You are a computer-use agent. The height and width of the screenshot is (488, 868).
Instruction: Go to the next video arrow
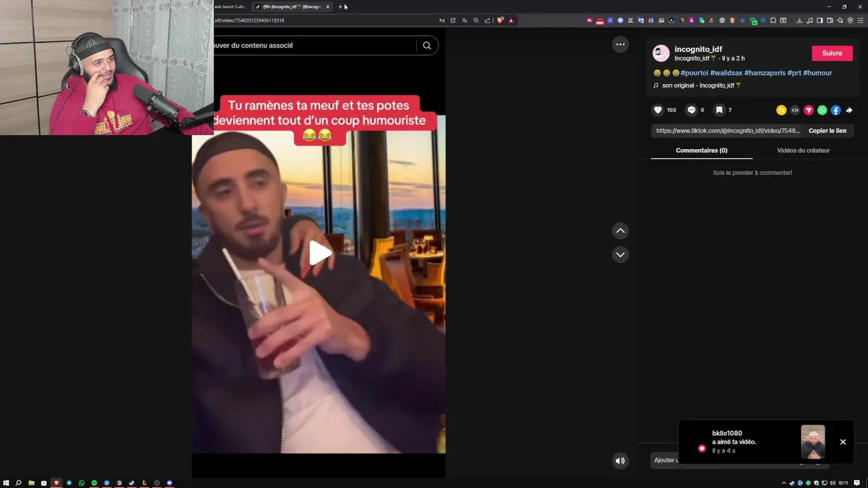[x=620, y=255]
